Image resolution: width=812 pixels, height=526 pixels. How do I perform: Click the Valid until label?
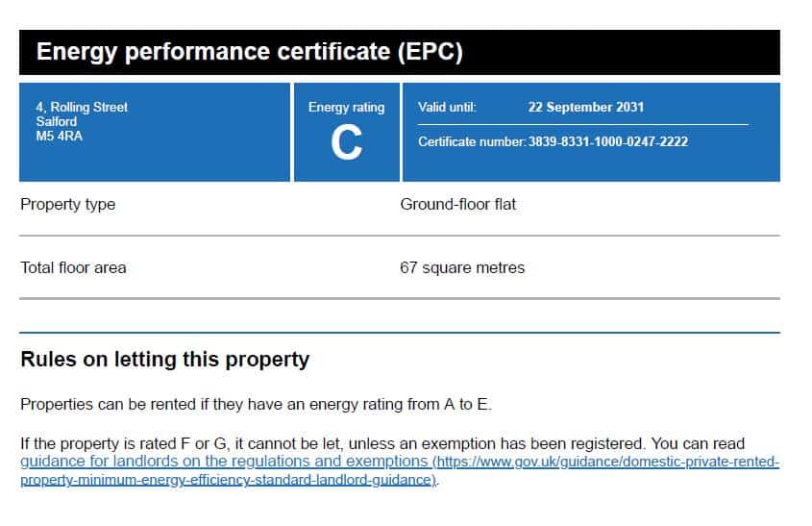click(447, 108)
